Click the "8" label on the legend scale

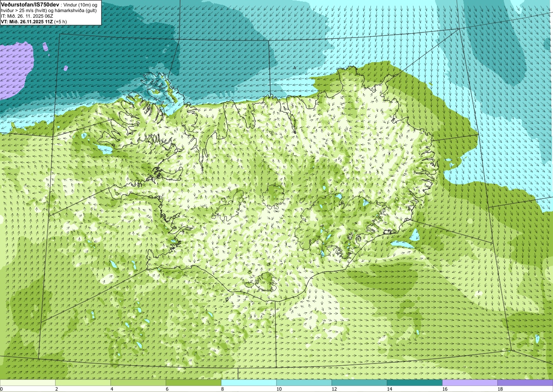click(222, 389)
